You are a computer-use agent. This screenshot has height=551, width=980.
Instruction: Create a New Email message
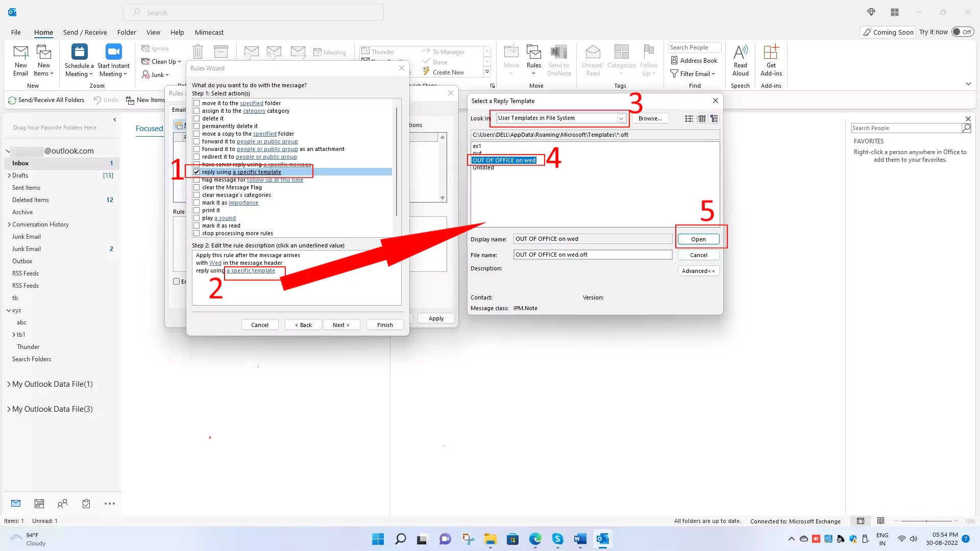pyautogui.click(x=20, y=59)
